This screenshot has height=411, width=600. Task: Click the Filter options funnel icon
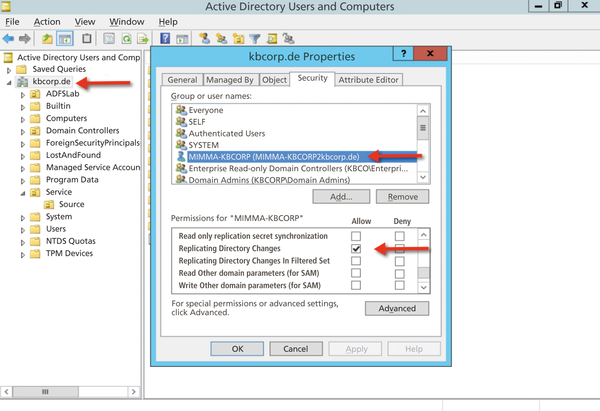(255, 38)
